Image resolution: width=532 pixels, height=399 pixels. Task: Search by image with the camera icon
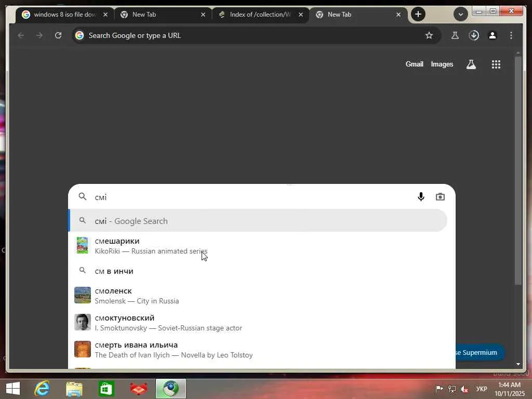(x=440, y=197)
